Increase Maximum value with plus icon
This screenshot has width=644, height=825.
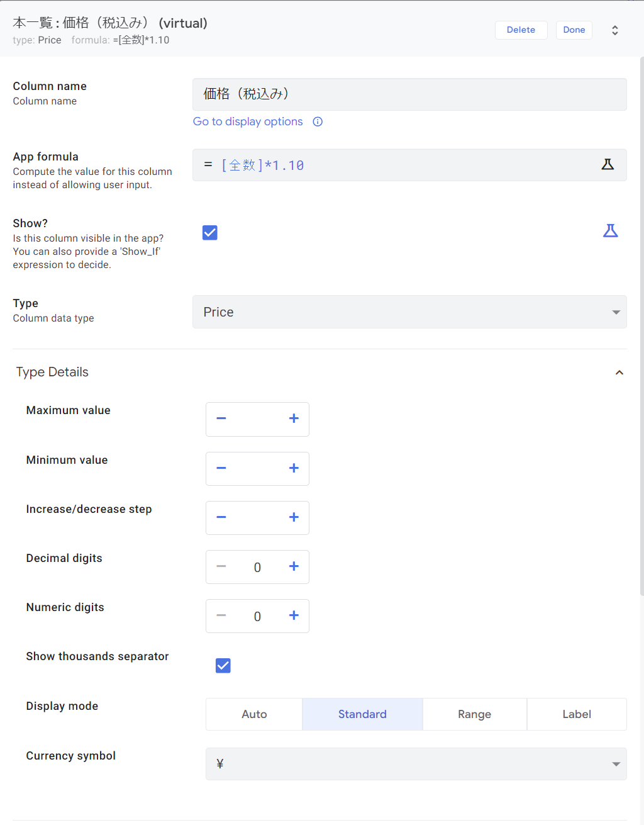(x=294, y=419)
